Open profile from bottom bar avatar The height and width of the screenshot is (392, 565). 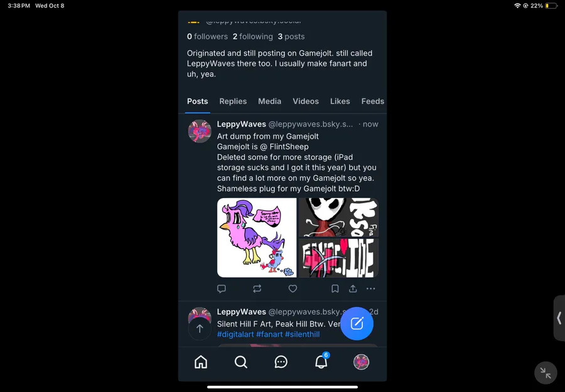pos(361,362)
